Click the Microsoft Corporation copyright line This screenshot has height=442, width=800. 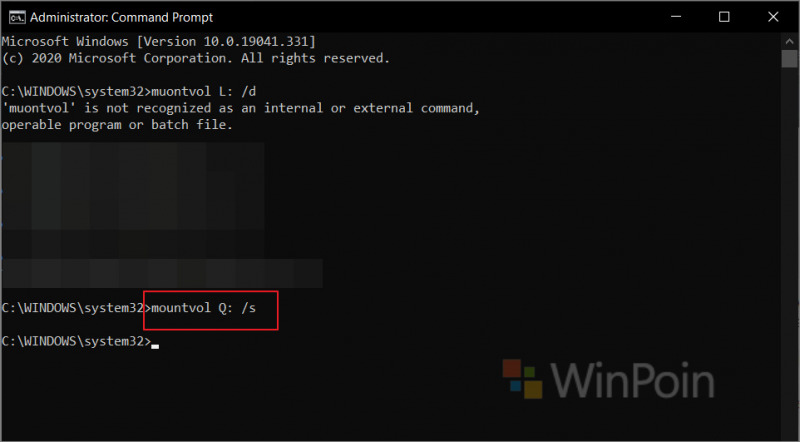click(195, 58)
